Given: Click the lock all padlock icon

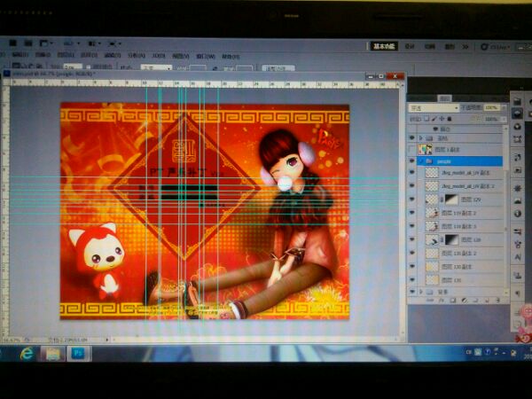Looking at the screenshot, I should [x=450, y=119].
